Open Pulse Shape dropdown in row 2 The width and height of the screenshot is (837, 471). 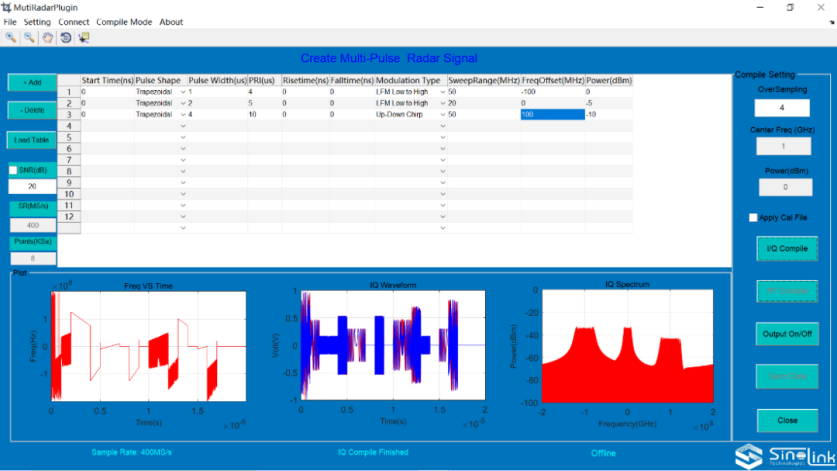pyautogui.click(x=182, y=103)
